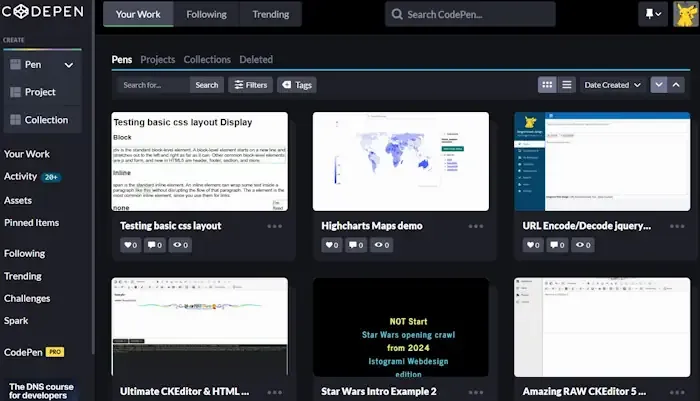Switch to list view
Viewport: 700px width, 401px height.
tap(567, 85)
